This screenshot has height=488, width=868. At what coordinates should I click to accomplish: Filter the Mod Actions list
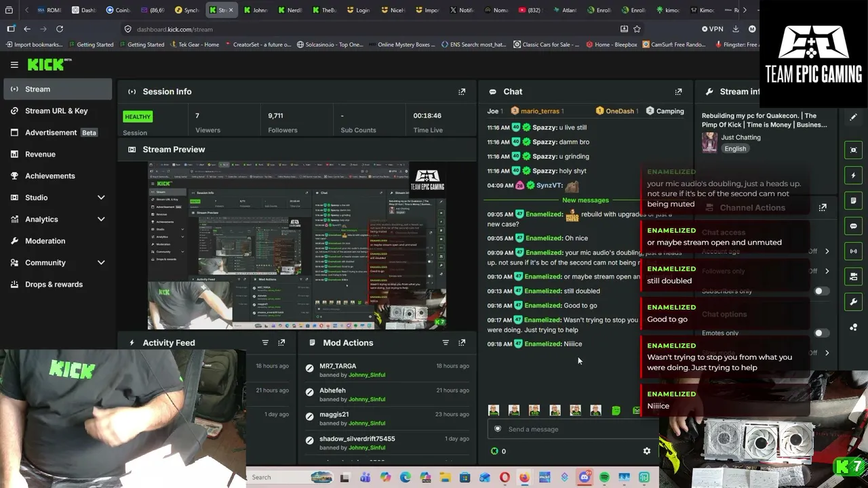pyautogui.click(x=446, y=343)
